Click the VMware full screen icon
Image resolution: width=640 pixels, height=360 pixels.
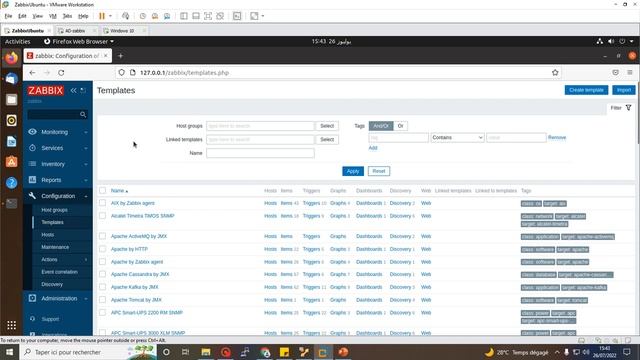pos(208,16)
